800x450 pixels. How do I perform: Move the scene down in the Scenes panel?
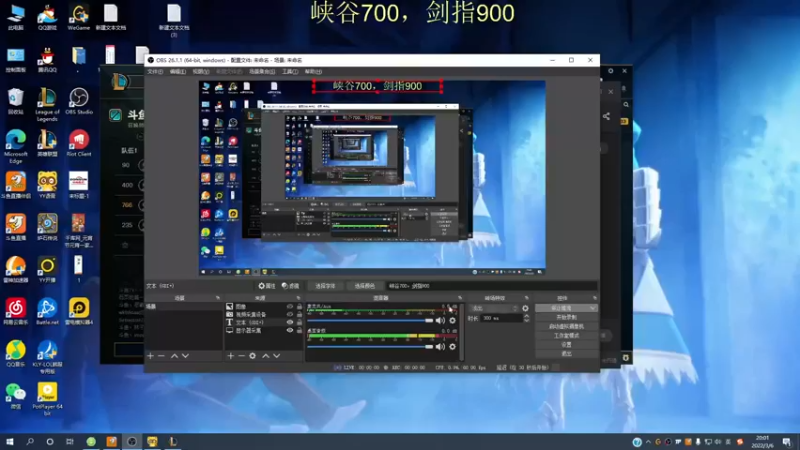tap(185, 356)
